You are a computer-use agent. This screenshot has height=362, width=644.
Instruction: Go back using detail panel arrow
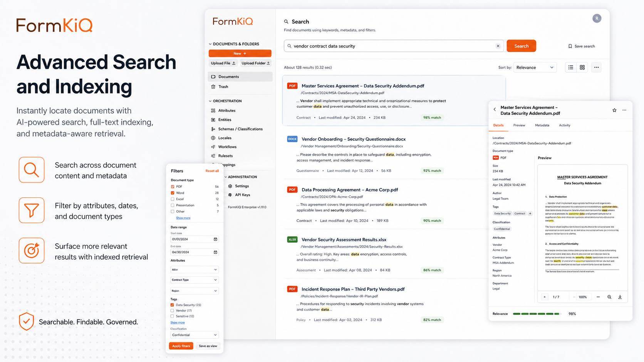click(495, 110)
